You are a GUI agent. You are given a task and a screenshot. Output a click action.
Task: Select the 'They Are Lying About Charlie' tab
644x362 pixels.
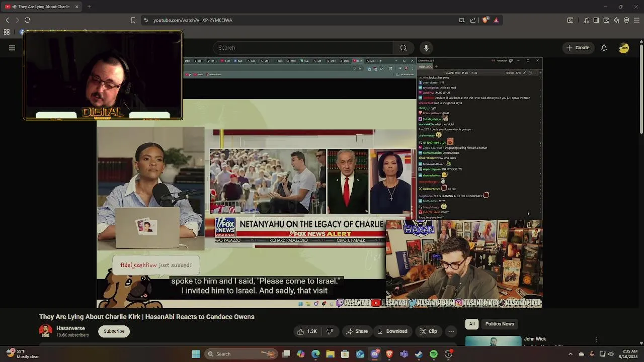[41, 7]
